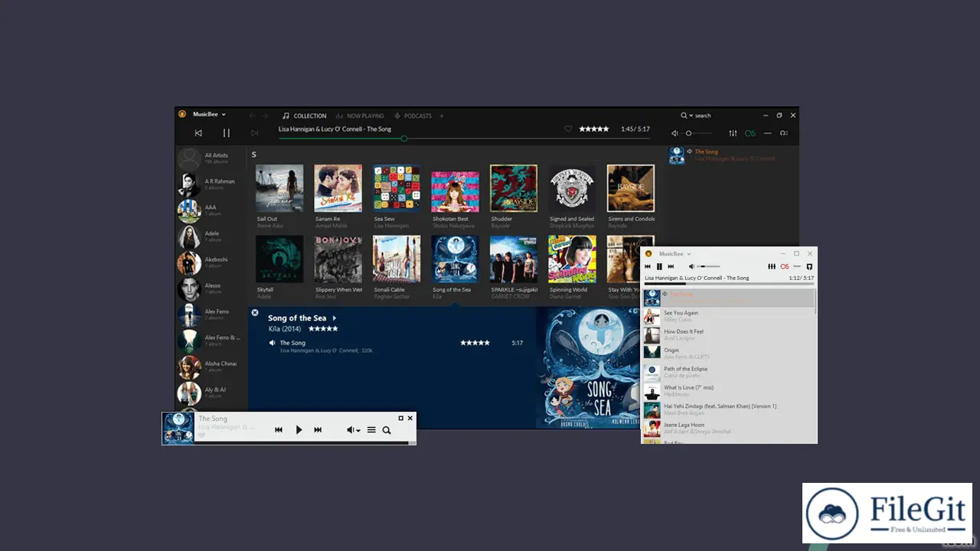This screenshot has width=980, height=551.
Task: Toggle headphone output icon in compact player
Action: (x=809, y=266)
